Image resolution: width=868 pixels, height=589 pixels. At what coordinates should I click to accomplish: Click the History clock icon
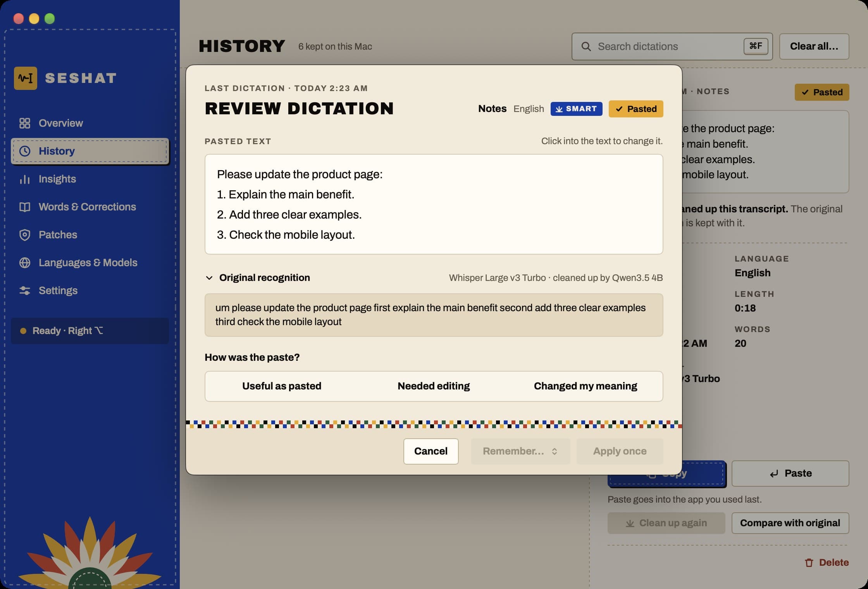click(25, 151)
